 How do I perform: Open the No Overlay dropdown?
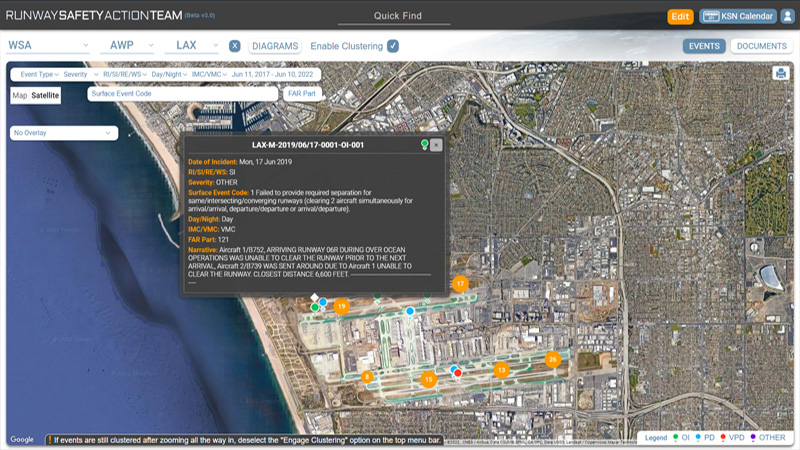coord(63,133)
